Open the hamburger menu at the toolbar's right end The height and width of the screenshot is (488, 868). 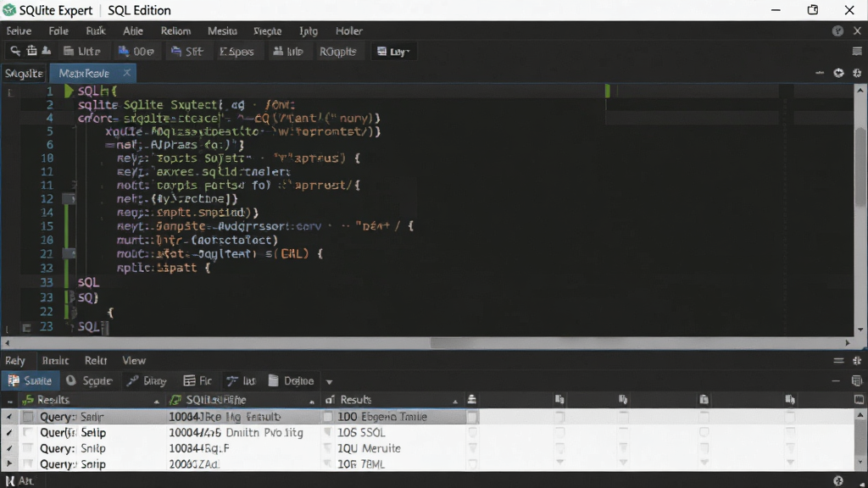coord(857,51)
